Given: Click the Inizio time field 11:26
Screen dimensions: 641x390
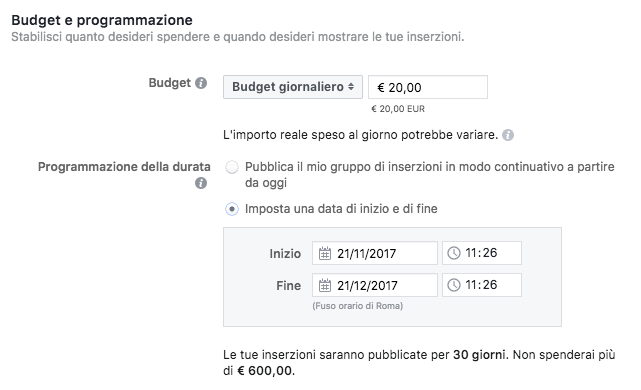Looking at the screenshot, I should coord(482,253).
